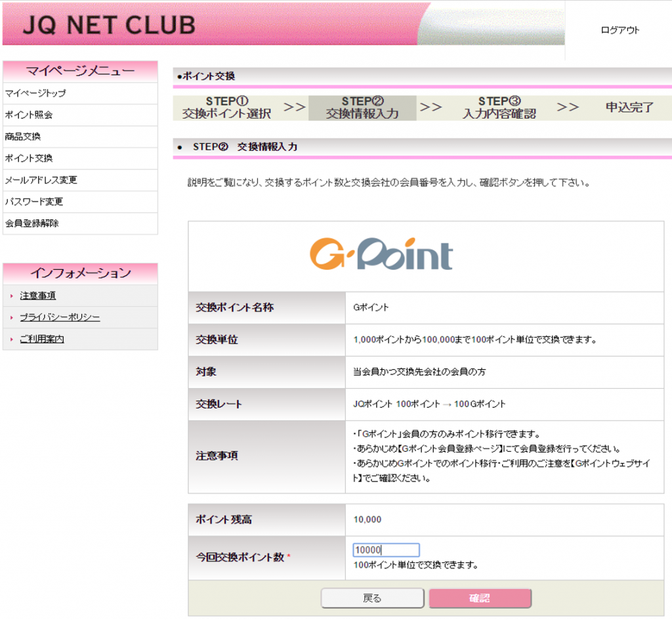Click the ポイント残高 value 10,000

pyautogui.click(x=367, y=520)
